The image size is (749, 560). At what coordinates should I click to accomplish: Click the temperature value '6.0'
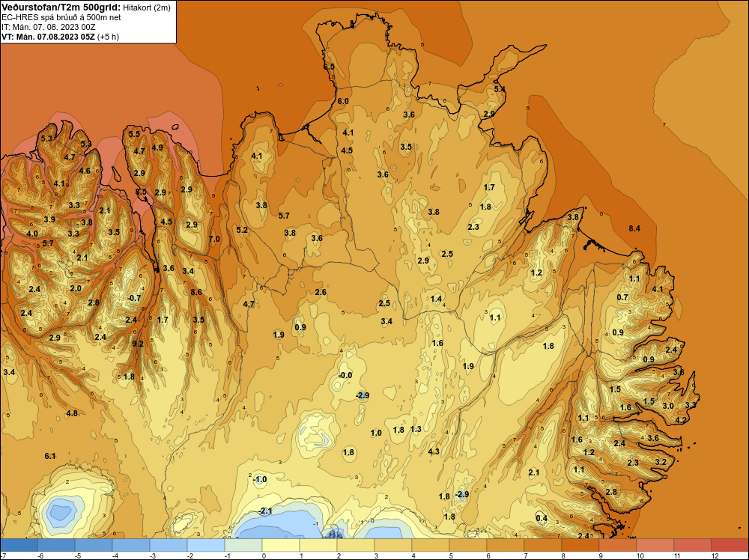343,102
